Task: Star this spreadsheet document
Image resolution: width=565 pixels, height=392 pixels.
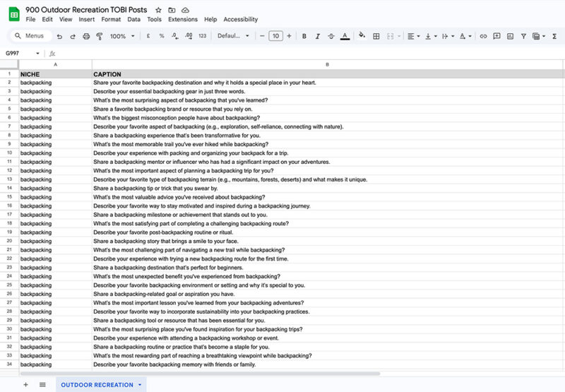Action: (158, 10)
